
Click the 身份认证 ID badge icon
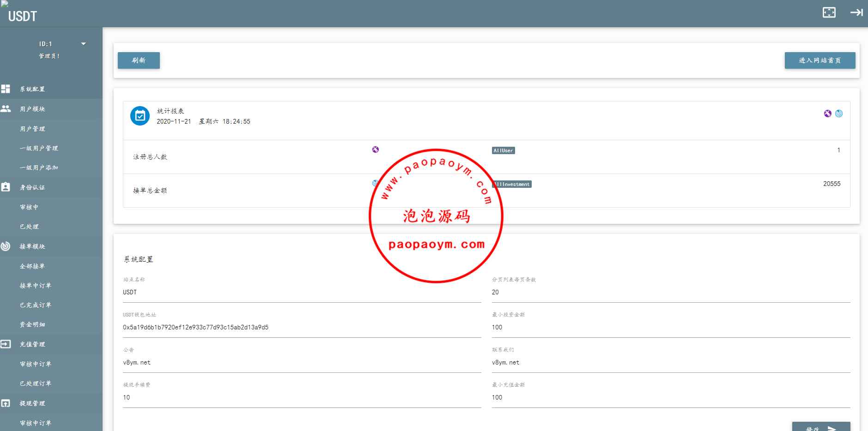6,187
